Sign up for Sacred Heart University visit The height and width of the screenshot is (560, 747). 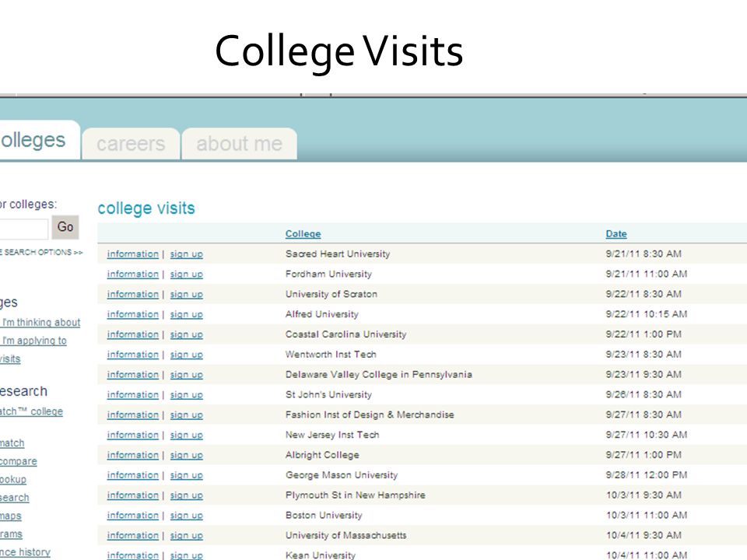coord(186,254)
